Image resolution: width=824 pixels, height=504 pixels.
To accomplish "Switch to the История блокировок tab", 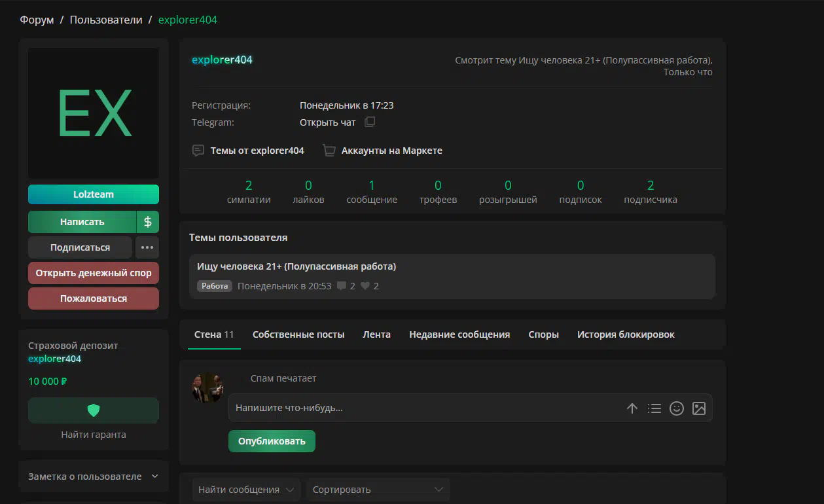I will coord(626,334).
